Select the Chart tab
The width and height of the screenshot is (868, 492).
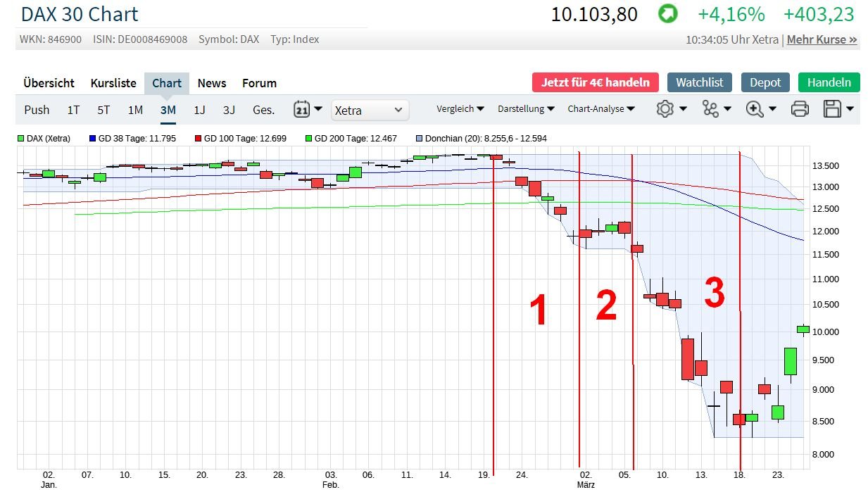tap(167, 83)
